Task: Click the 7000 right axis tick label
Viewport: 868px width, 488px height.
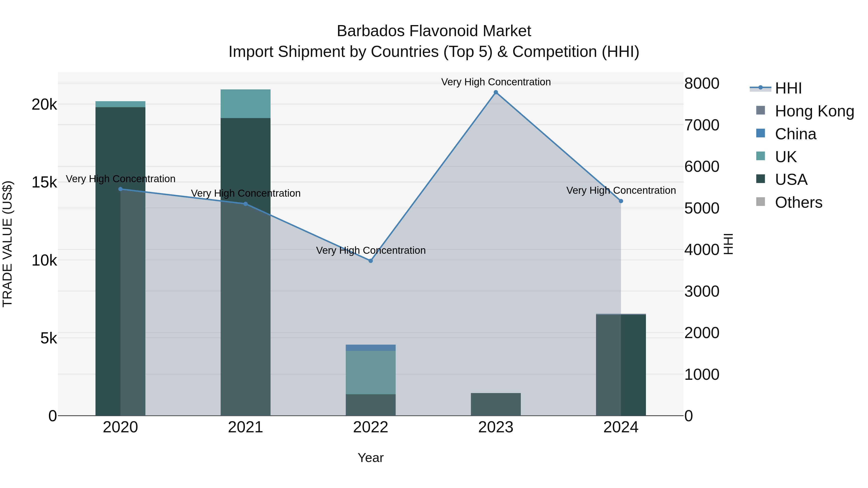Action: [702, 125]
